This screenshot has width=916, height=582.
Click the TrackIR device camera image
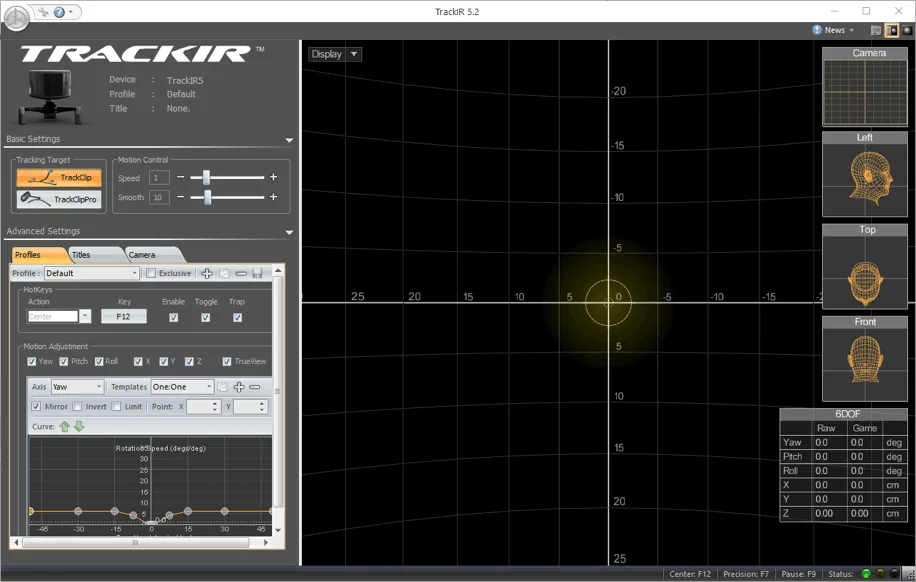pyautogui.click(x=49, y=97)
